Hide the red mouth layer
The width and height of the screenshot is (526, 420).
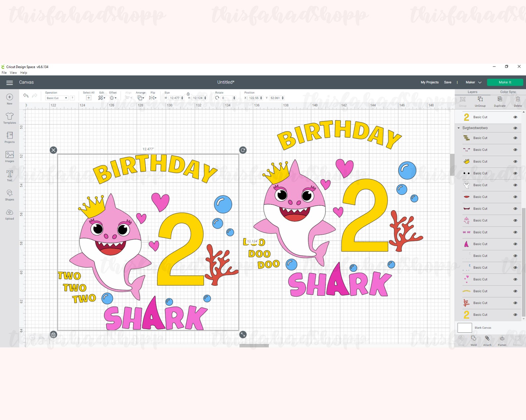pyautogui.click(x=515, y=197)
